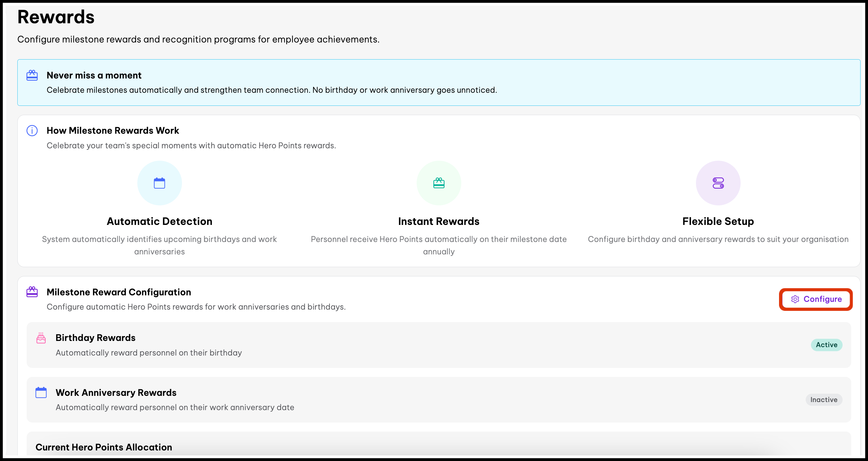Image resolution: width=868 pixels, height=461 pixels.
Task: Click the 'Work Anniversary Rewards' title
Action: 116,392
